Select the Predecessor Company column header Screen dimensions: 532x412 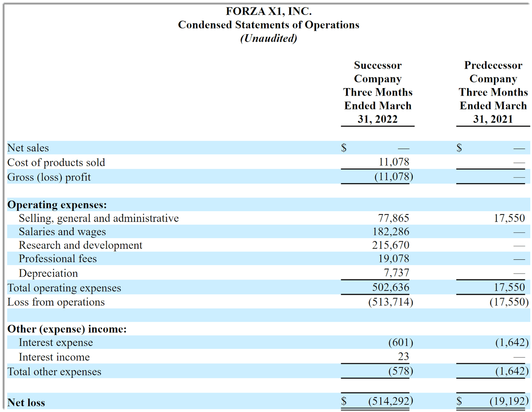pos(493,92)
